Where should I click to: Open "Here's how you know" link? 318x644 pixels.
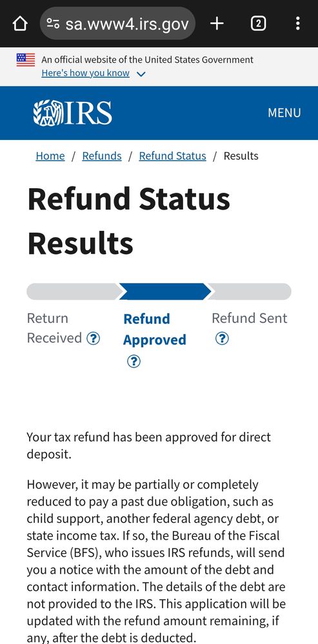(85, 73)
